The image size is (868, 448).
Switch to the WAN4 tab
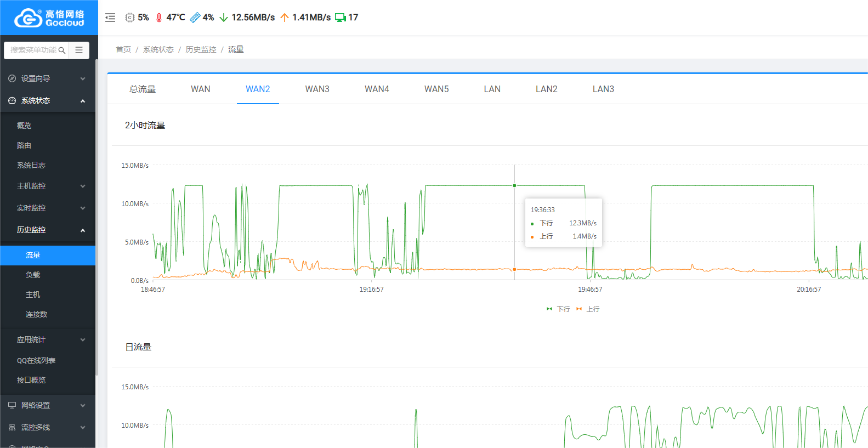point(377,89)
